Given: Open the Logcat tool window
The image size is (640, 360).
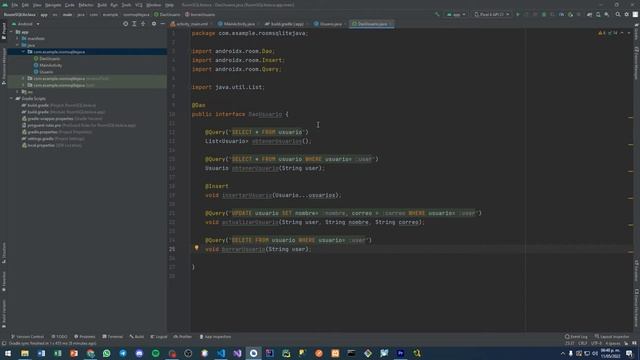Looking at the screenshot, I should point(159,337).
